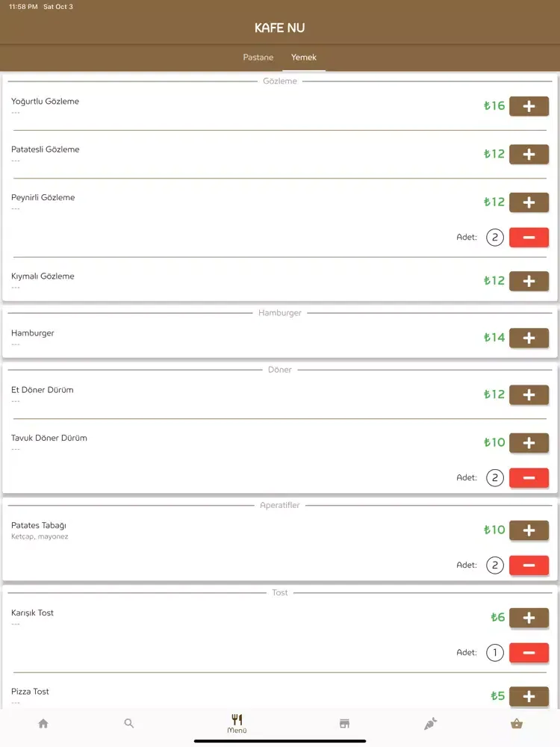The height and width of the screenshot is (747, 560).
Task: Tap the Peynirli Gözleme quantity circle
Action: (x=495, y=238)
